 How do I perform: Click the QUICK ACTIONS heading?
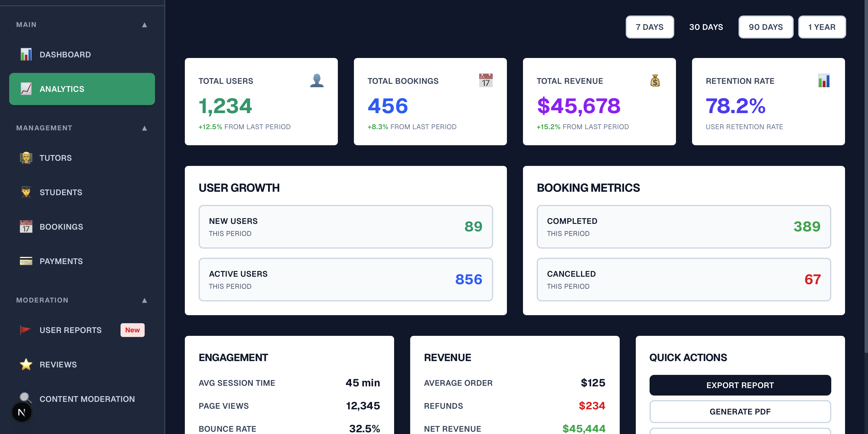[688, 358]
